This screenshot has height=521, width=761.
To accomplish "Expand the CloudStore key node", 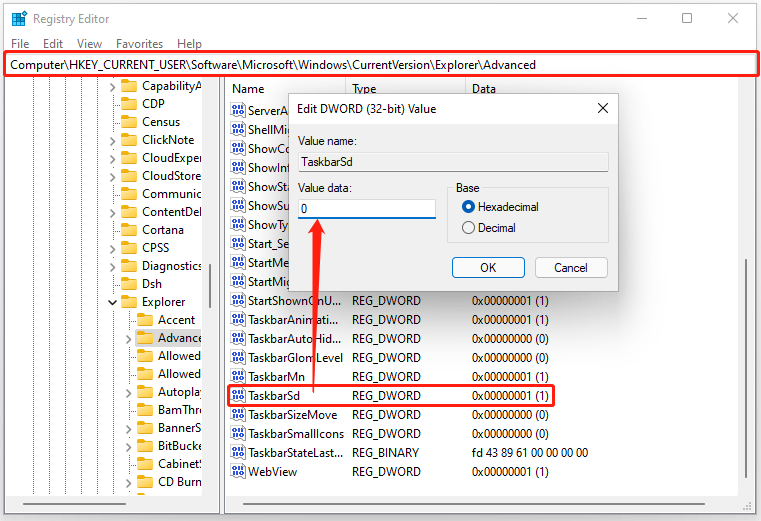I will tap(113, 177).
